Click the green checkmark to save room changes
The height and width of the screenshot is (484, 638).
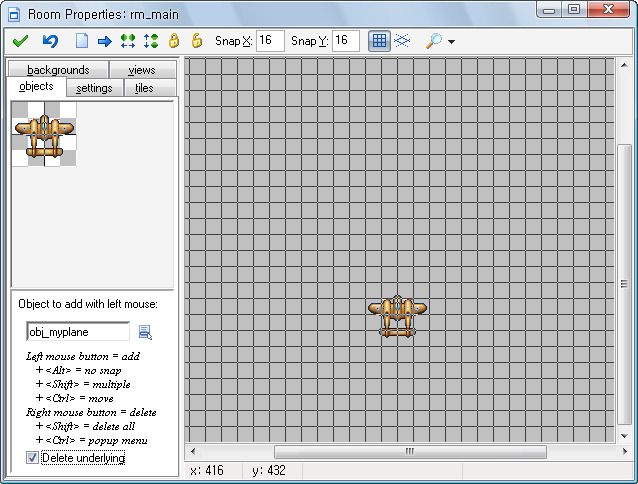click(20, 41)
